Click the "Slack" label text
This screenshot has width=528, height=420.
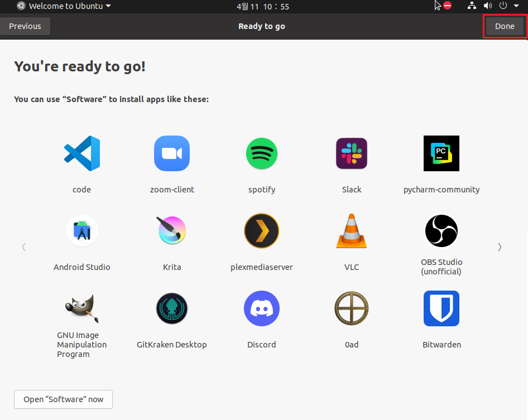click(352, 190)
